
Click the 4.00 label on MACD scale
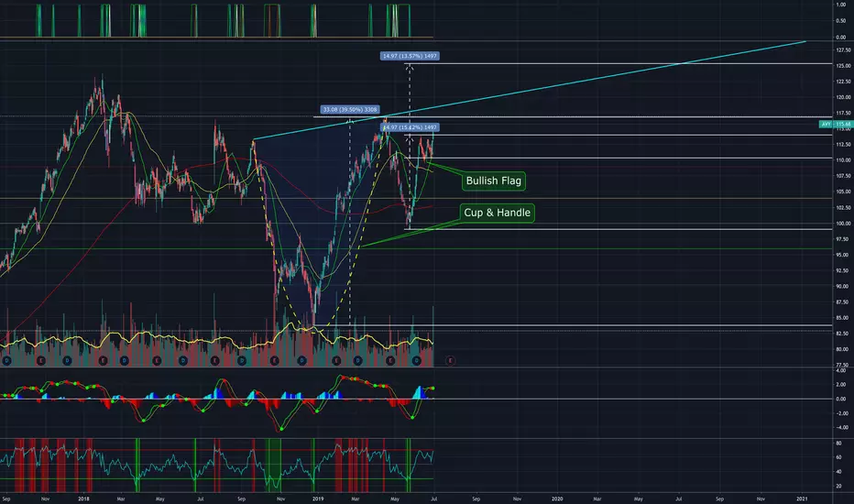click(x=841, y=370)
